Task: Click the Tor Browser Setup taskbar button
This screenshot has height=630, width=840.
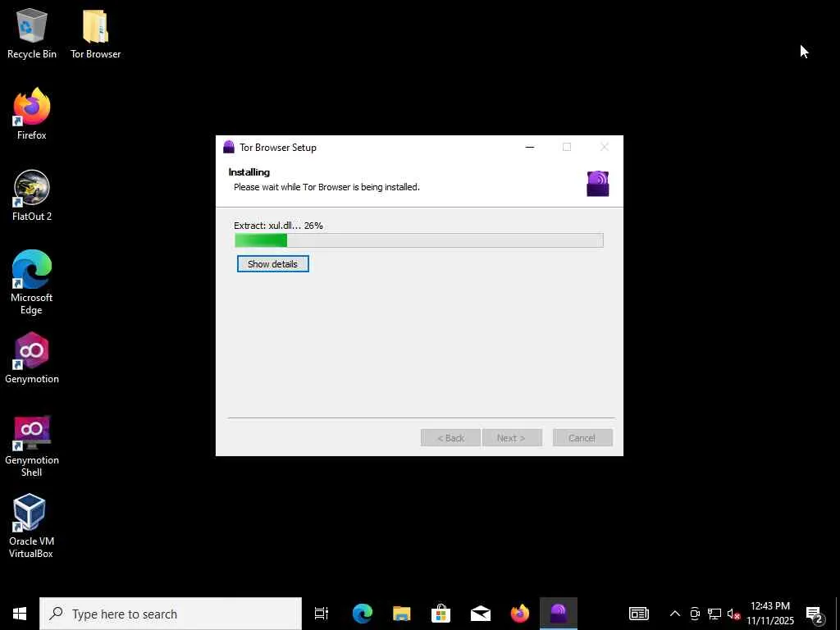Action: click(558, 614)
